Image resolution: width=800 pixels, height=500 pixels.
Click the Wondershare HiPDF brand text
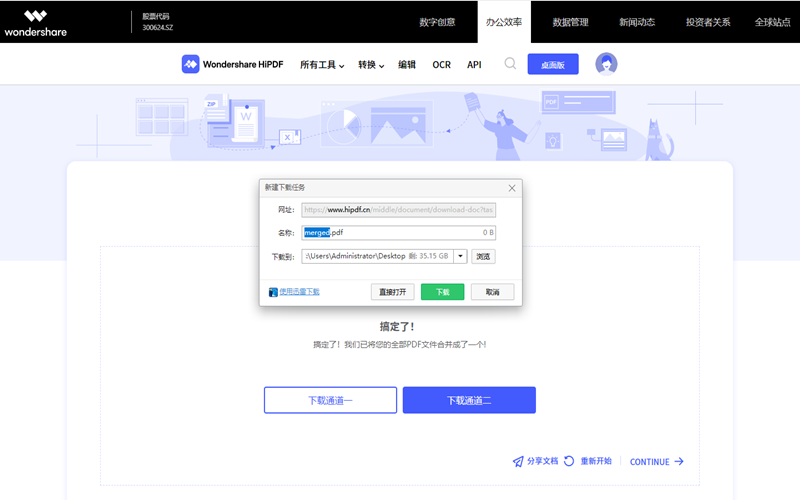point(243,64)
